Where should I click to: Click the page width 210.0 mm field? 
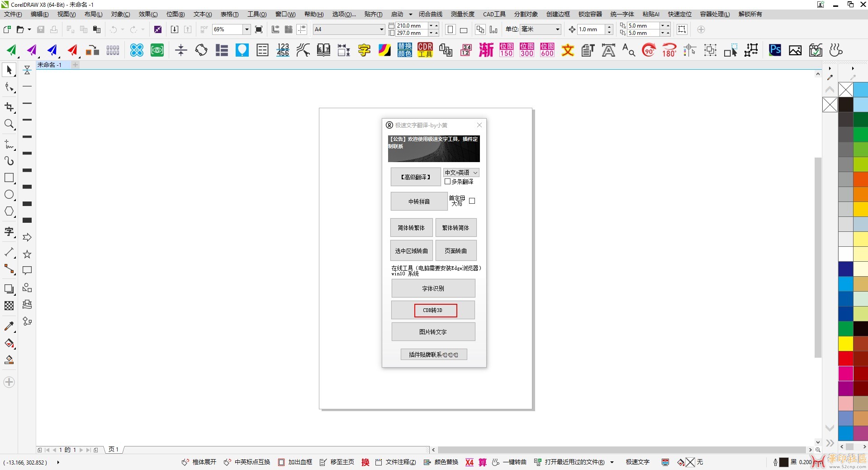click(x=411, y=26)
